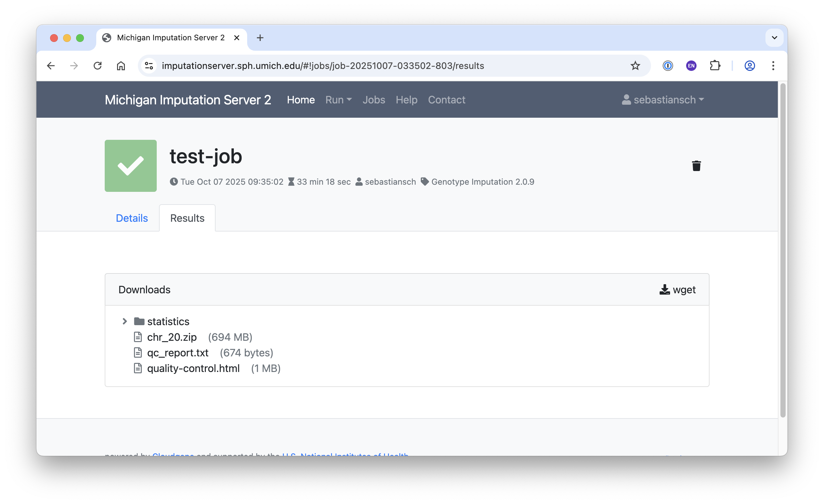Open Jobs in navigation bar

(374, 100)
